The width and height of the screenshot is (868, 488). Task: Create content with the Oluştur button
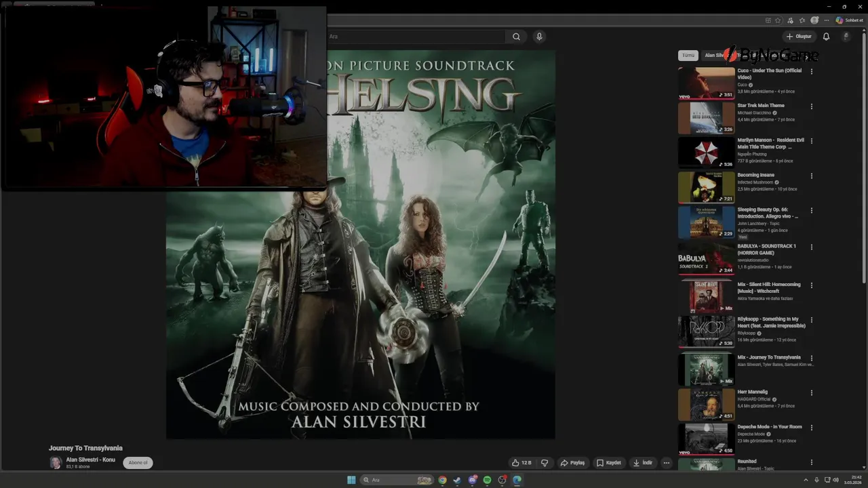coord(799,37)
